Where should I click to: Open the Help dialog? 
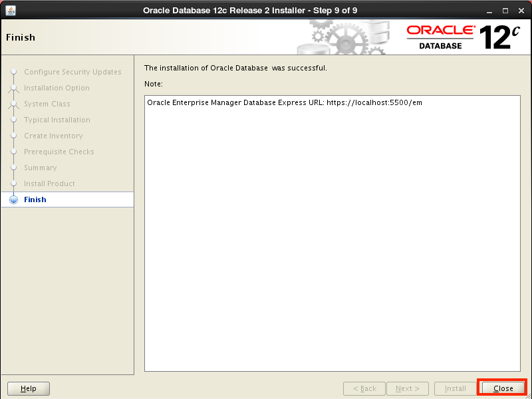point(29,388)
